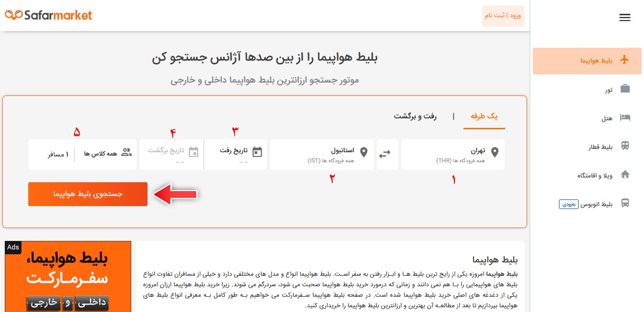Click جستجوی بلیط هواپیما search button
644x312 pixels.
[88, 194]
